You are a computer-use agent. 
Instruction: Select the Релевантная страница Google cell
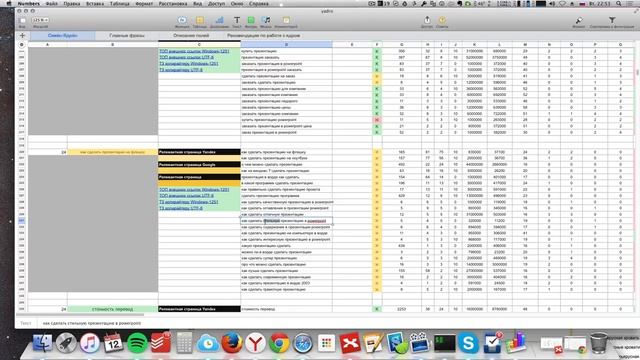(199, 164)
